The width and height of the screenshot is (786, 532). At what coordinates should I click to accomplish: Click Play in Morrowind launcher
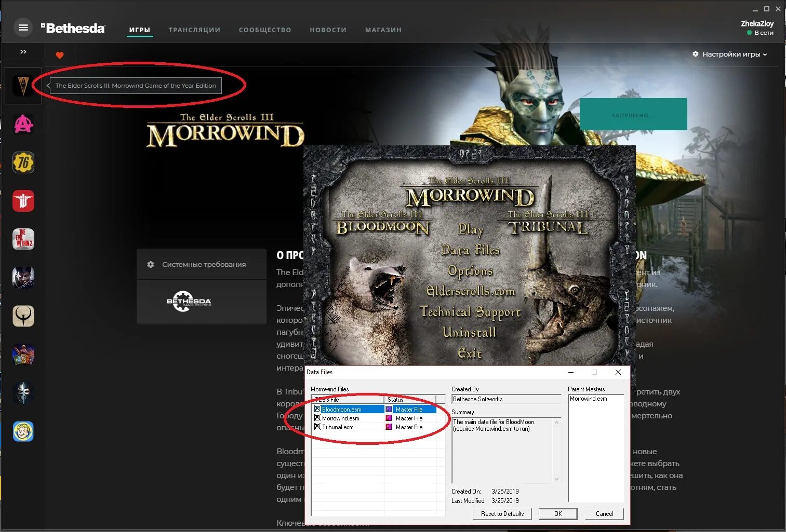point(471,229)
